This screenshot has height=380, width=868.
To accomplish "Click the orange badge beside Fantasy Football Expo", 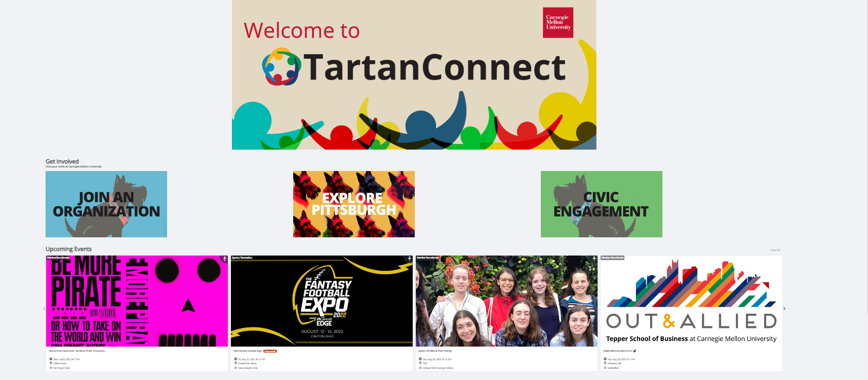I will [270, 351].
